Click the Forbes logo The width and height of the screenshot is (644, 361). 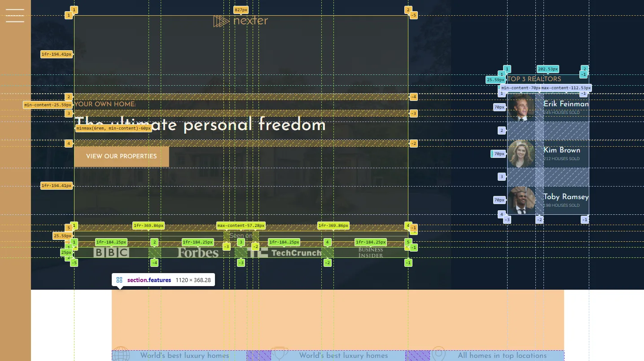[198, 252]
